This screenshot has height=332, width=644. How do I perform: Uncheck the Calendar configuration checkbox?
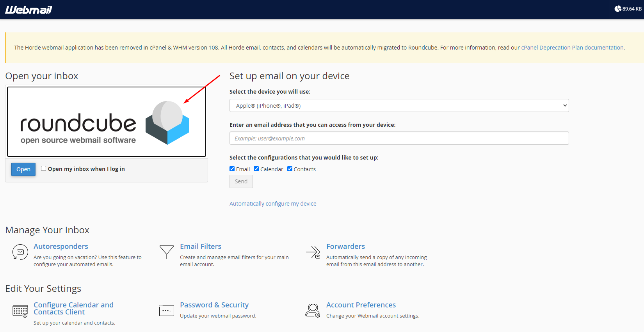(x=256, y=169)
